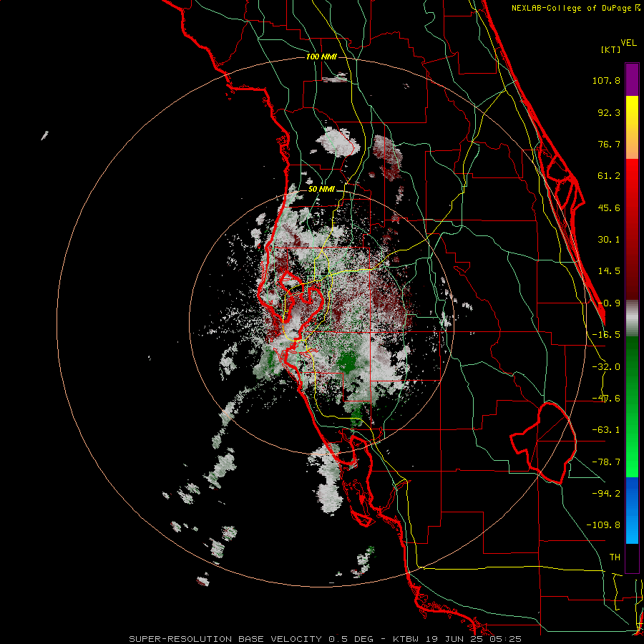
Task: Click the -109.8 velocity scale value
Action: [603, 525]
